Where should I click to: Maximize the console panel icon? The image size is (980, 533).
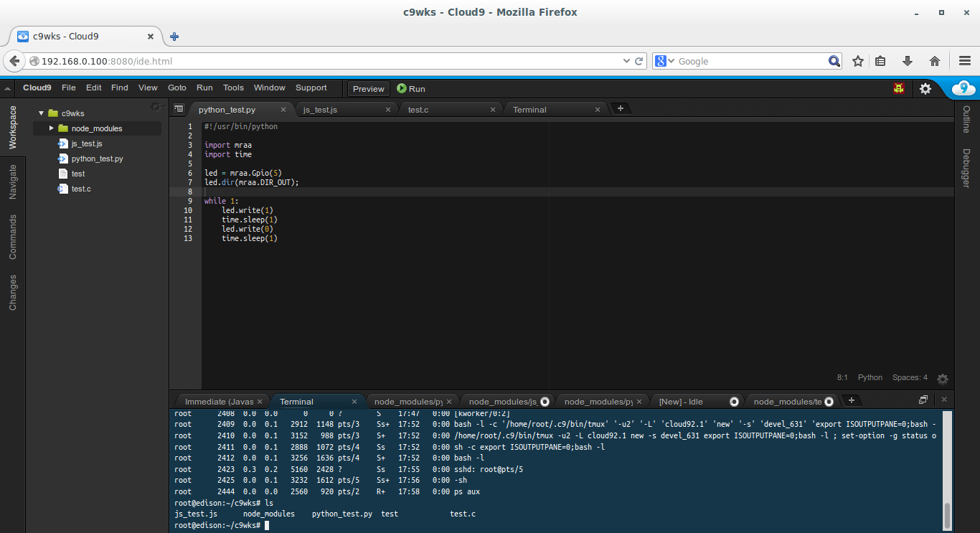pos(923,400)
